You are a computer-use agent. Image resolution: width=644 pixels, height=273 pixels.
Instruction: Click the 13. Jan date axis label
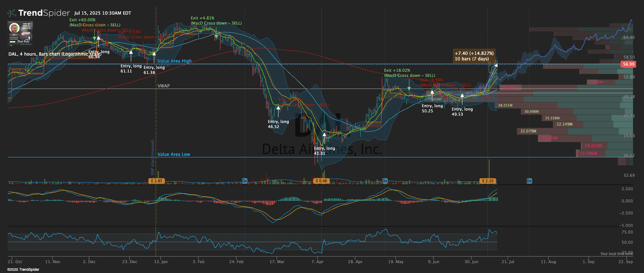tap(161, 262)
